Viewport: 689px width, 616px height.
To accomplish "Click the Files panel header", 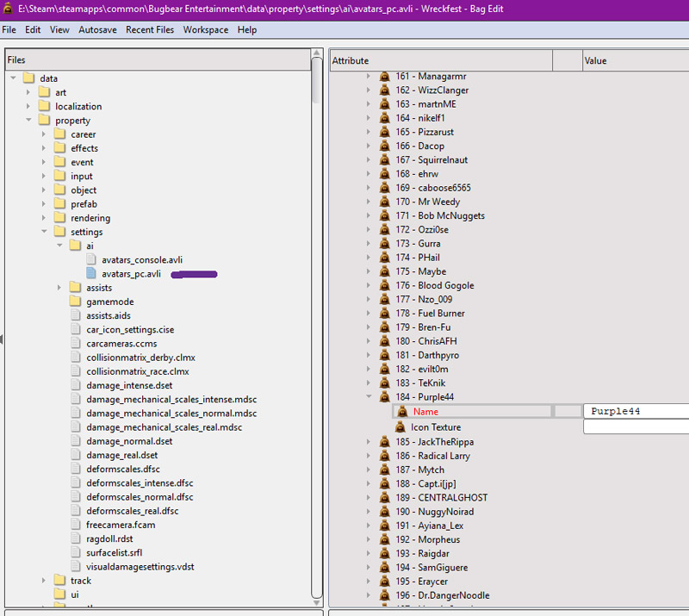I will tap(158, 59).
